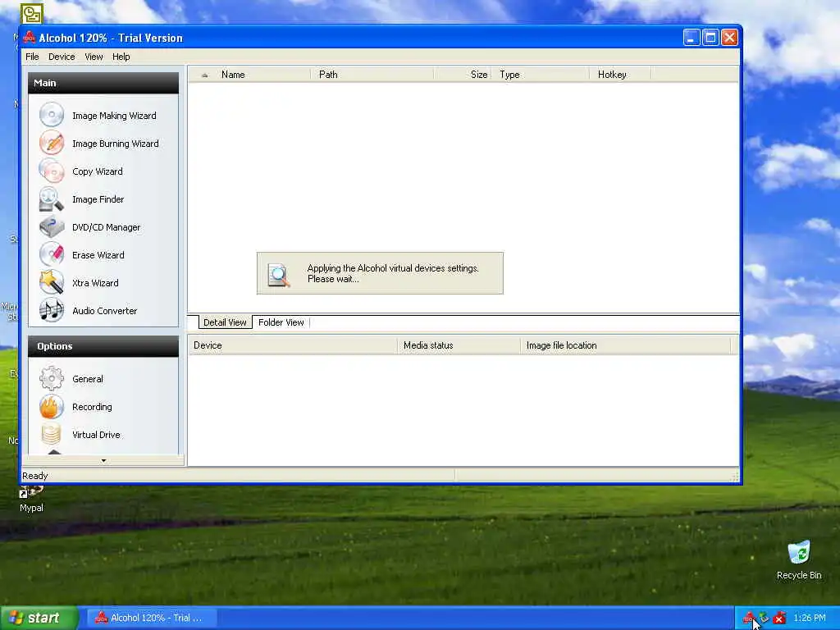Open the Copy Wizard disc icon
This screenshot has width=840, height=630.
coord(52,171)
